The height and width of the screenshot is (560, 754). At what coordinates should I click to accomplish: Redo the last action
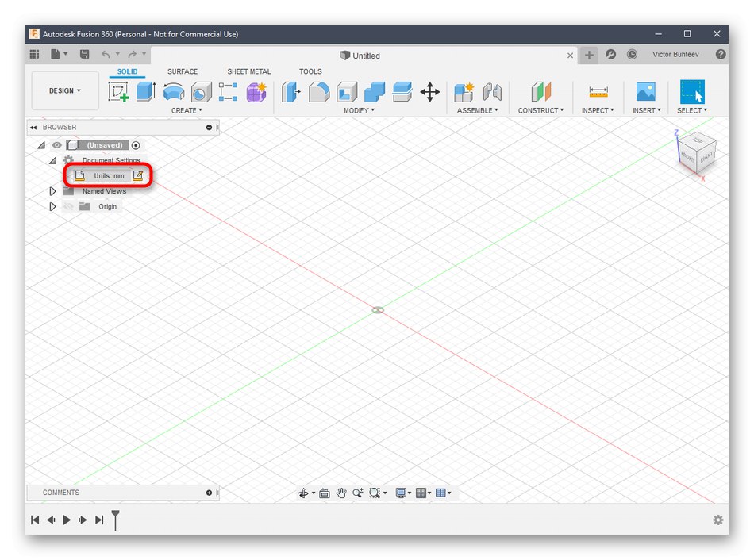tap(133, 54)
